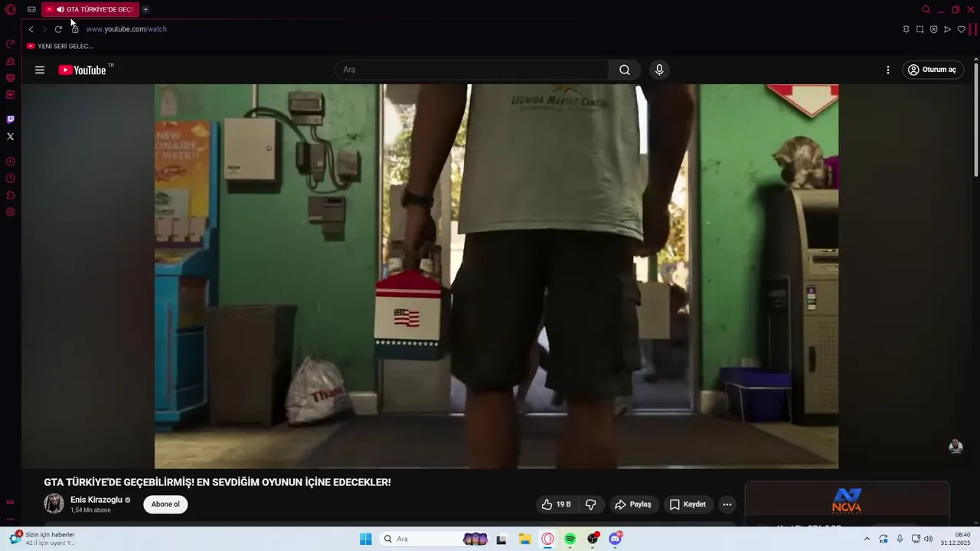
Task: Focus the www.youtube.com/watch address bar
Action: point(126,29)
